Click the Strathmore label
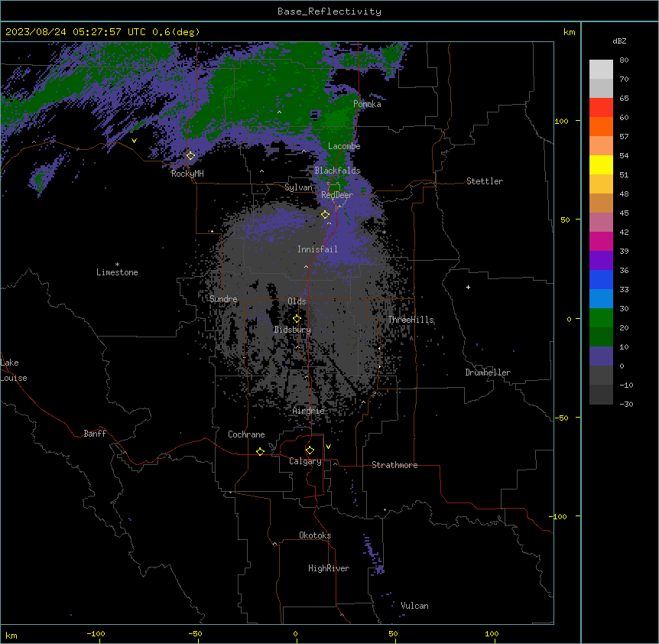This screenshot has width=659, height=644. 394,465
